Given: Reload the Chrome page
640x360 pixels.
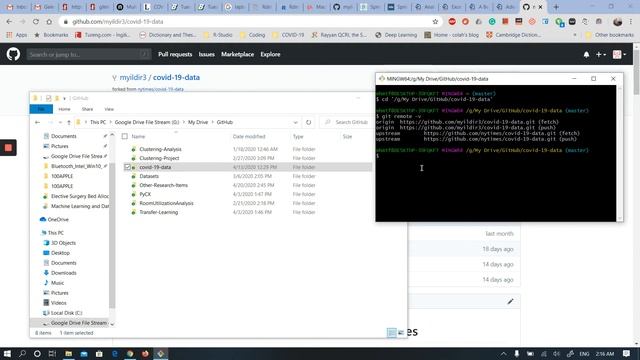Looking at the screenshot, I should (36, 22).
